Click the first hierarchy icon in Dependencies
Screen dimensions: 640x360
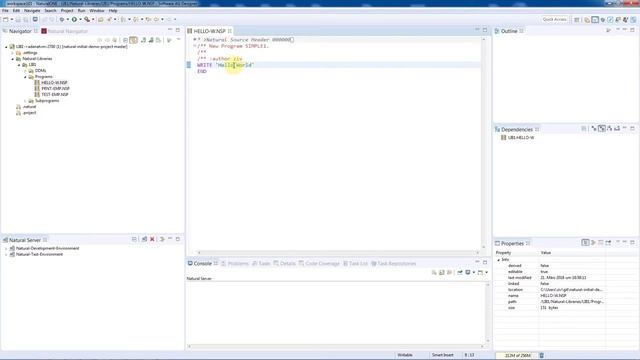(x=594, y=129)
